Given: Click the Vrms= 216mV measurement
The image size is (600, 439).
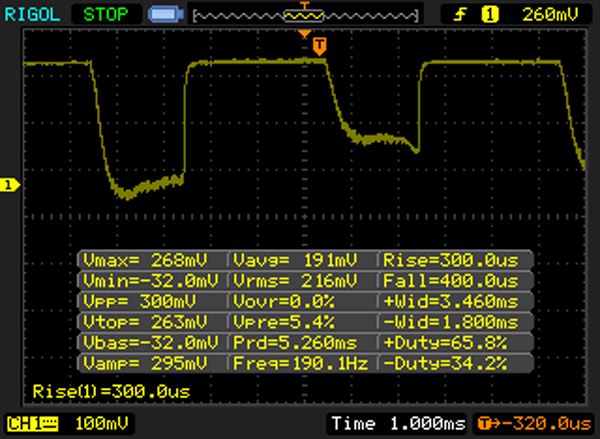Looking at the screenshot, I should pos(295,281).
